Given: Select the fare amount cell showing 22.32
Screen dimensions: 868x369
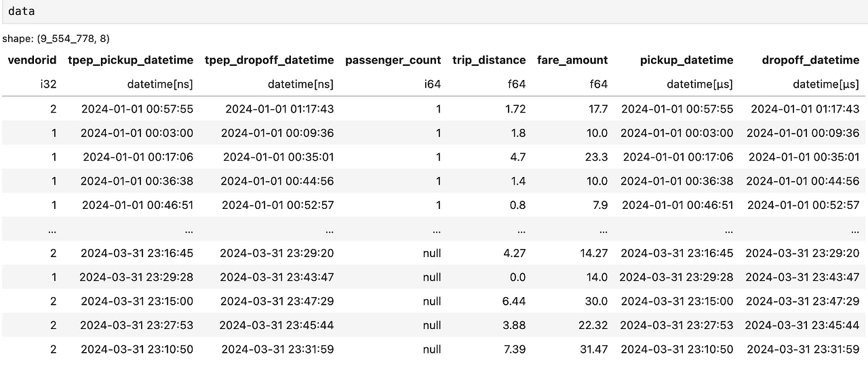Looking at the screenshot, I should click(x=592, y=326).
